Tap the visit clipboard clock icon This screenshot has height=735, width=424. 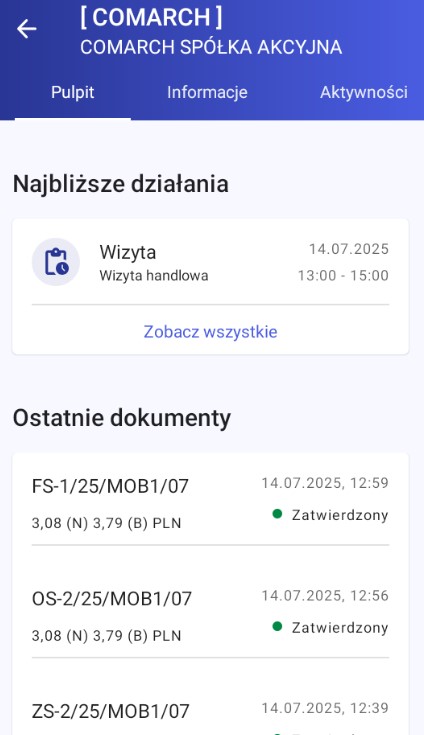(x=56, y=262)
